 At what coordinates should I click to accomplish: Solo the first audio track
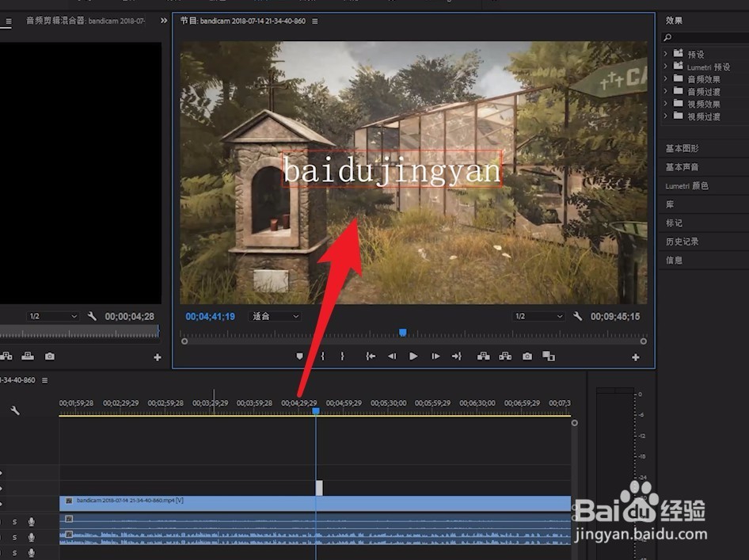pos(15,522)
